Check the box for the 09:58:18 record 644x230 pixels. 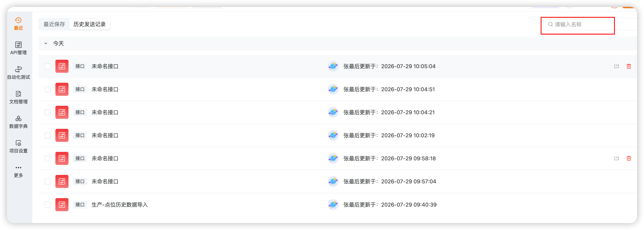[48, 158]
